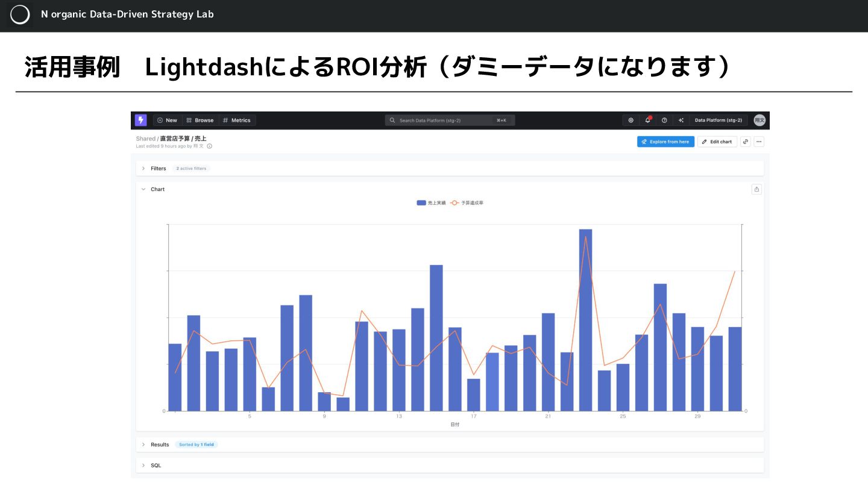Click Explore from here button
Image resolution: width=868 pixels, height=488 pixels.
[665, 142]
